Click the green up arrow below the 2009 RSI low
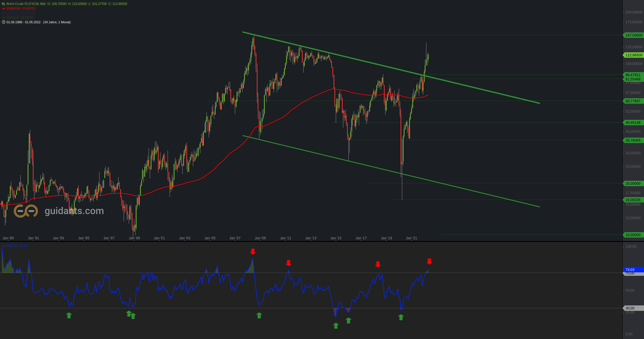This screenshot has width=644, height=339. tap(259, 315)
